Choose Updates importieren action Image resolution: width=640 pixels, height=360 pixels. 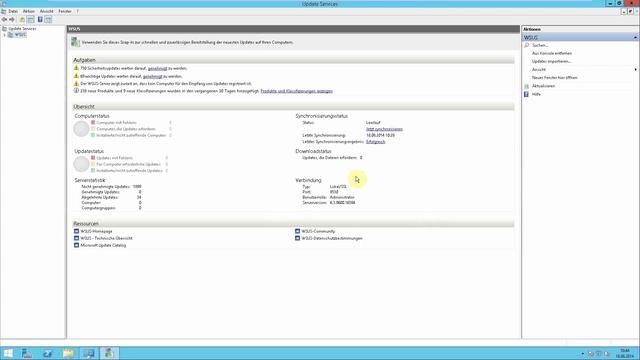pos(551,61)
